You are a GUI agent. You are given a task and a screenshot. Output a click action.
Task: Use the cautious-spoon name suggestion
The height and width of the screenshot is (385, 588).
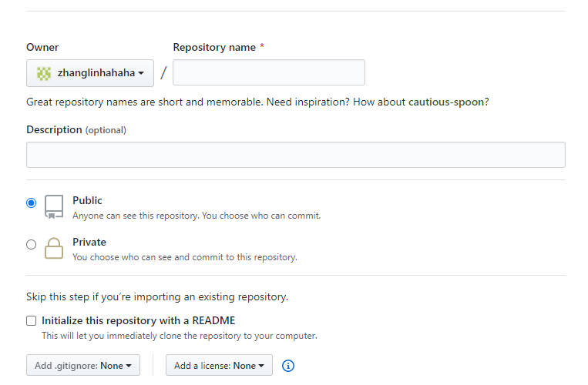(x=447, y=102)
